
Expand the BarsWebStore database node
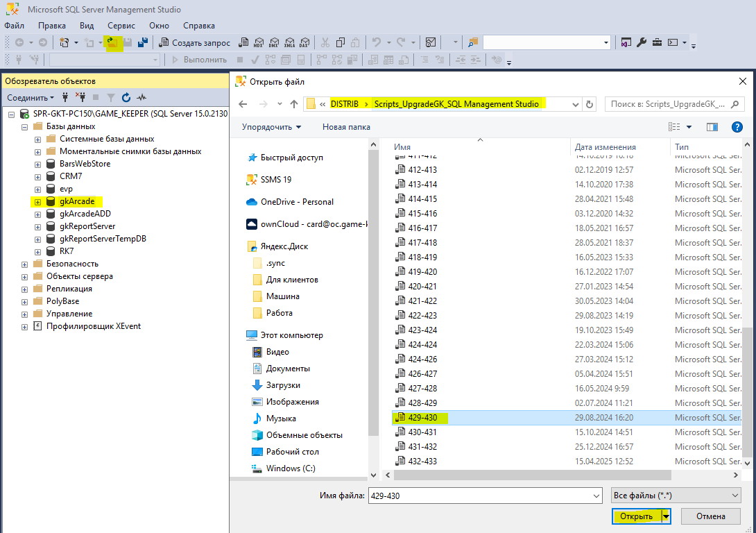tap(37, 164)
